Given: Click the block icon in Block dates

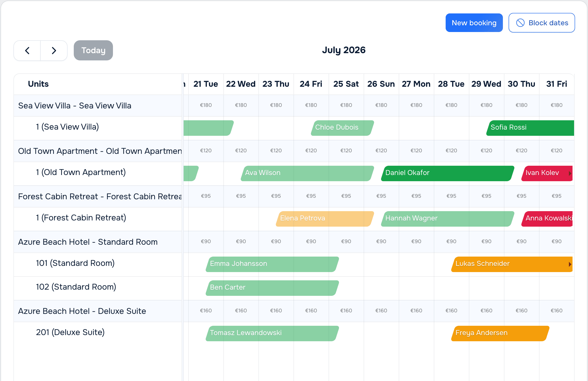Looking at the screenshot, I should pyautogui.click(x=520, y=23).
